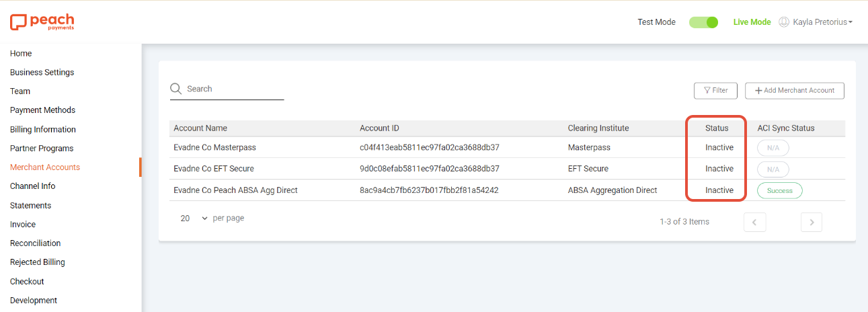Screen dimensions: 868x312
Task: Click the Clearing Institute column header
Action: pyautogui.click(x=598, y=128)
